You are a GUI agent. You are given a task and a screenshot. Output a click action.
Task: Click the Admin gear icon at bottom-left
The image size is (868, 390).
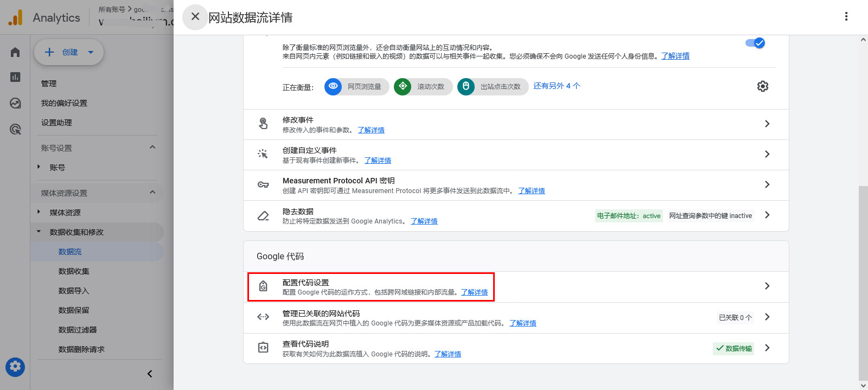(15, 367)
